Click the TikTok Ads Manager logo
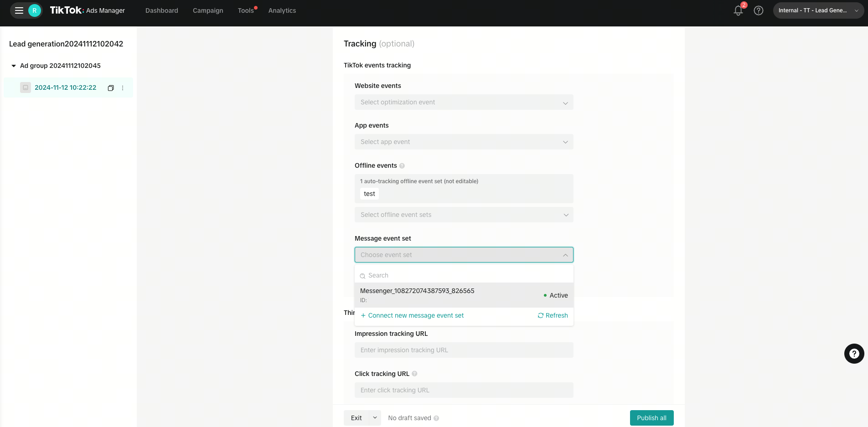 click(x=87, y=10)
